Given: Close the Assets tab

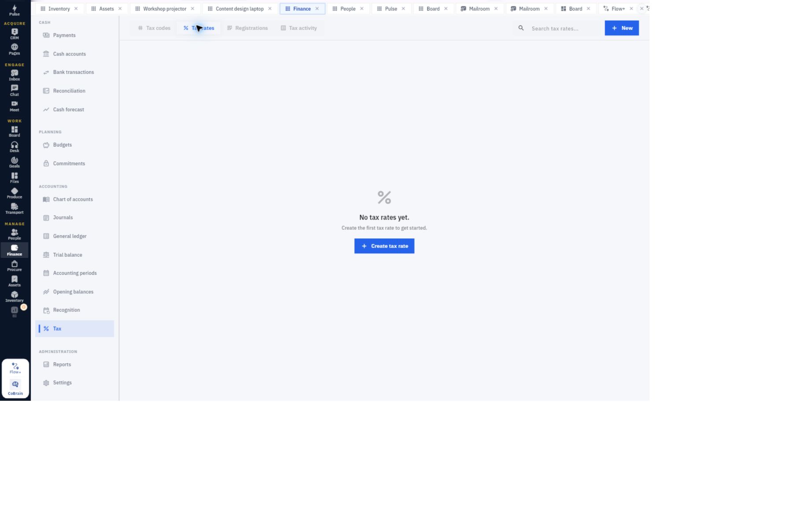Looking at the screenshot, I should tap(120, 9).
